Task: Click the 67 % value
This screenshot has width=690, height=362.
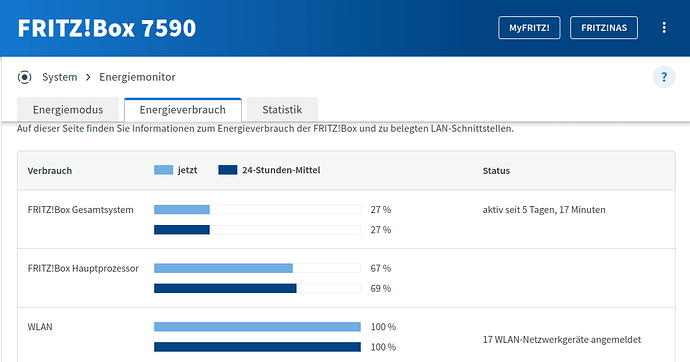Action: point(381,268)
